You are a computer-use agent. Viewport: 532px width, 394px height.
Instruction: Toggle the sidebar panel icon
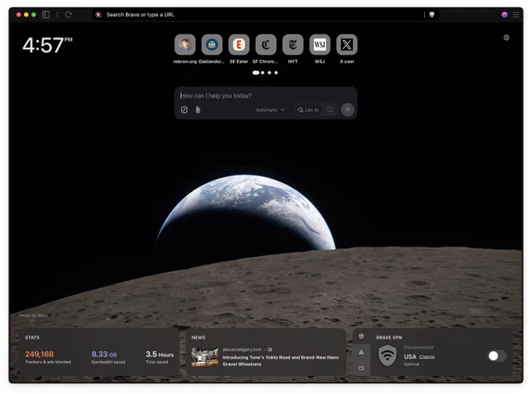point(46,15)
